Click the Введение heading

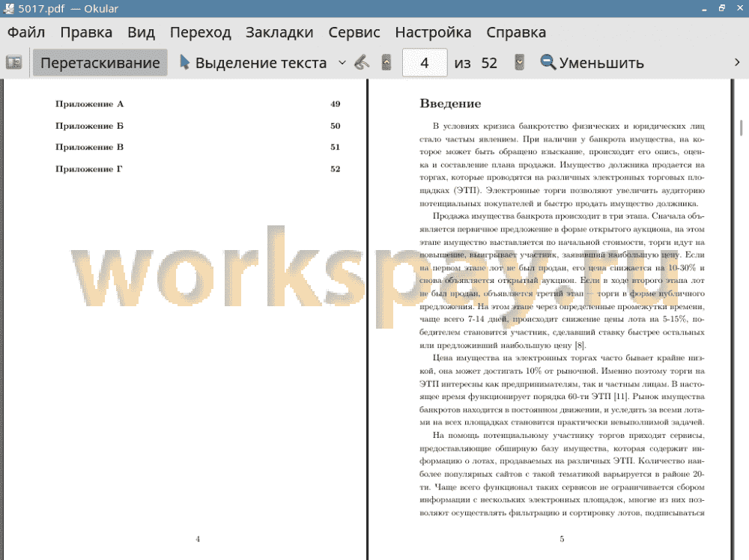(450, 103)
